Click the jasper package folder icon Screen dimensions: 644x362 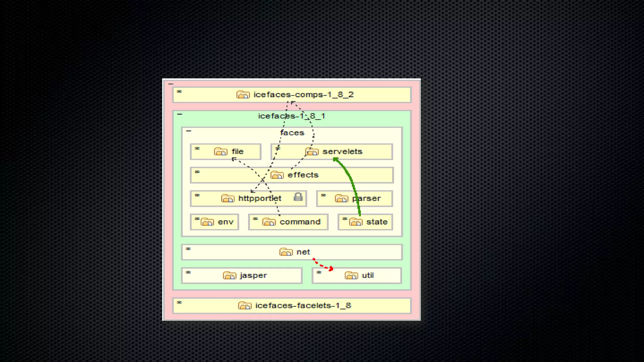pyautogui.click(x=230, y=276)
